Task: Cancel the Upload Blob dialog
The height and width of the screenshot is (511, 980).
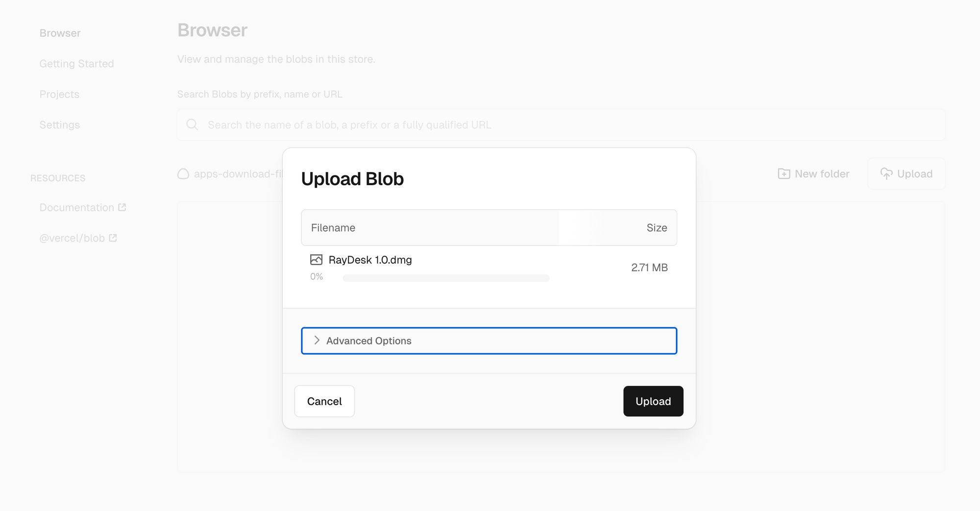Action: click(324, 401)
